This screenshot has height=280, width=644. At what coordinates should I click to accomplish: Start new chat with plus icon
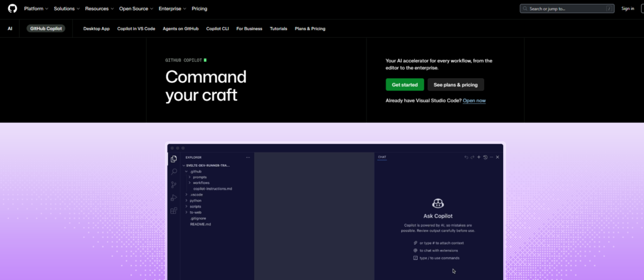pyautogui.click(x=479, y=157)
